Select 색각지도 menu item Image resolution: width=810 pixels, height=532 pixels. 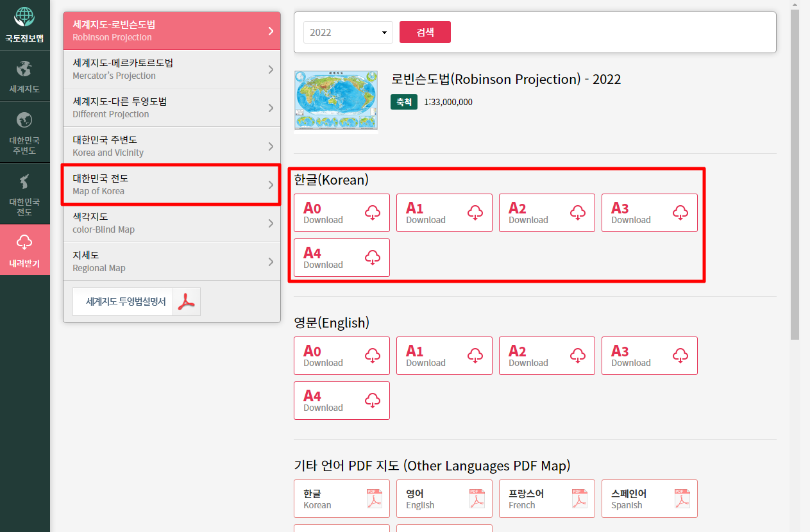click(x=172, y=223)
